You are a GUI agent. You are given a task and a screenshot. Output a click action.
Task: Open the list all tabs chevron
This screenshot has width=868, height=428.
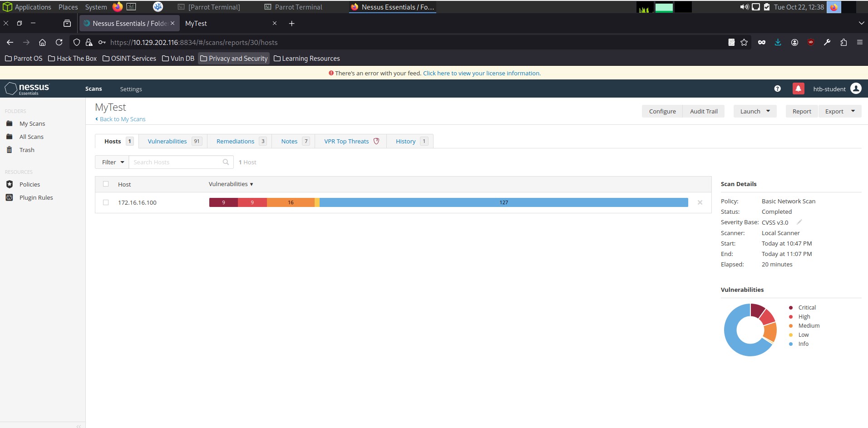pos(861,23)
